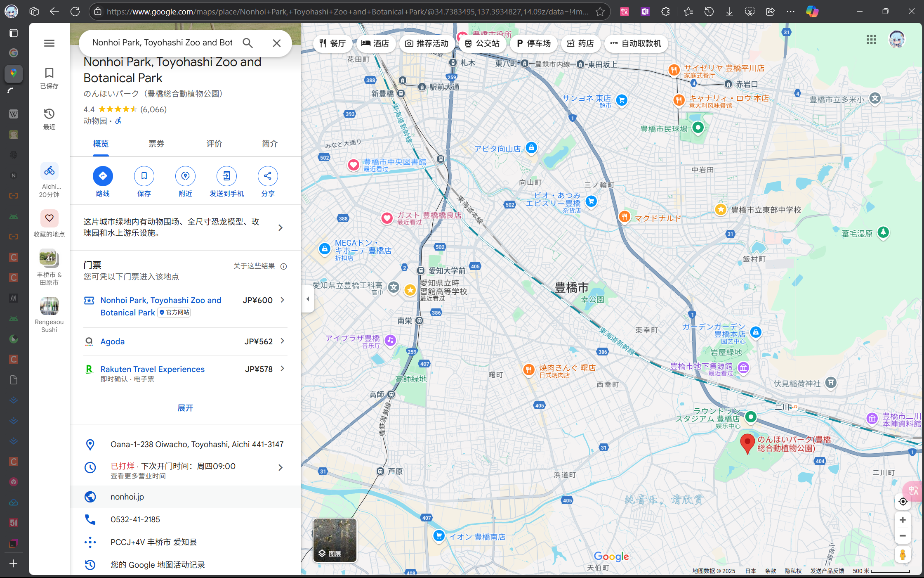Open the 图层 layers switcher
The image size is (924, 578).
click(x=335, y=540)
